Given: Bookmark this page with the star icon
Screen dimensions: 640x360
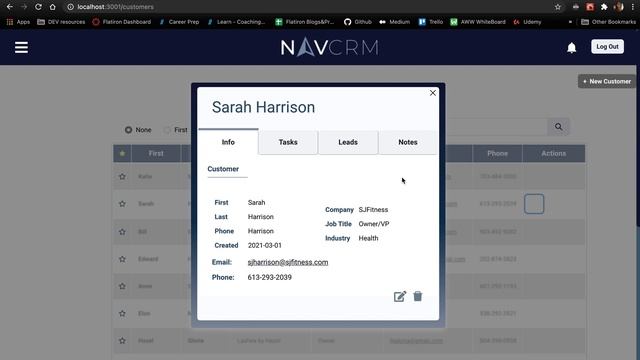Looking at the screenshot, I should pyautogui.click(x=558, y=7).
